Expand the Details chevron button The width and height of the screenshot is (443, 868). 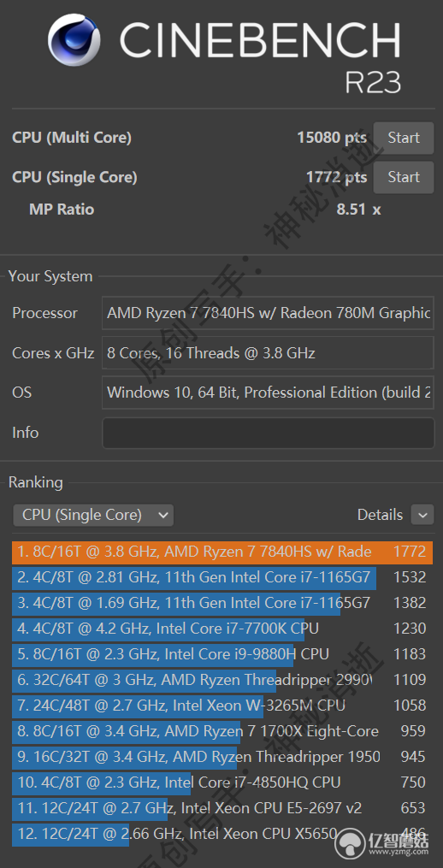(422, 515)
